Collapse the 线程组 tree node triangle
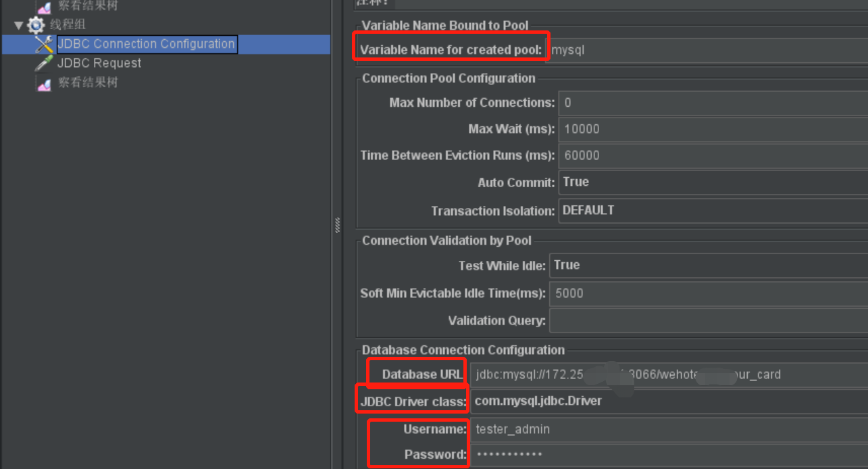Screen dimensions: 868x469 click(18, 26)
